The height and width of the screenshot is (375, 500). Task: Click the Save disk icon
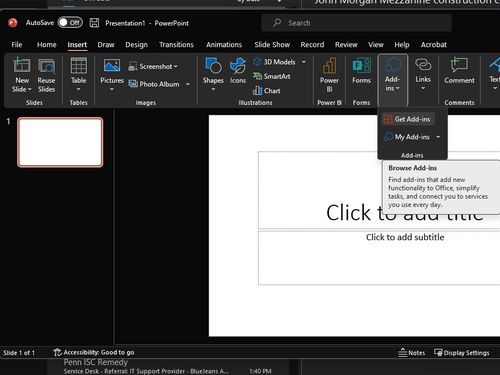[94, 23]
